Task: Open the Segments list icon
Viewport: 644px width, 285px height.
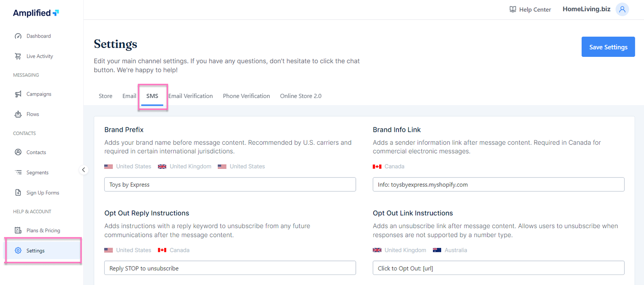Action: (18, 172)
